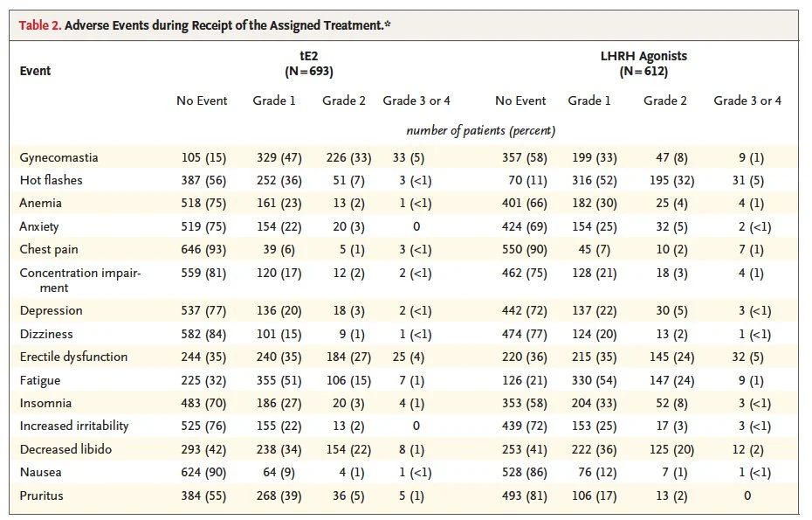The width and height of the screenshot is (812, 520).
Task: Select the Decreased libido row label
Action: (65, 449)
